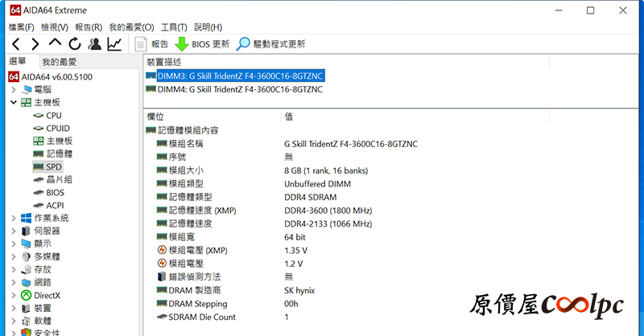Click the refresh icon in the toolbar
Image resolution: width=644 pixels, height=336 pixels.
[x=75, y=44]
